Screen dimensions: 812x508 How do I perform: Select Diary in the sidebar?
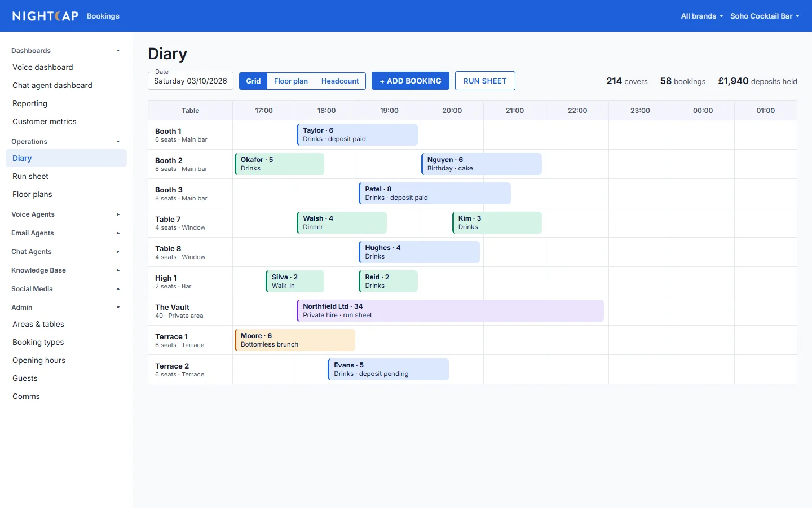click(66, 158)
